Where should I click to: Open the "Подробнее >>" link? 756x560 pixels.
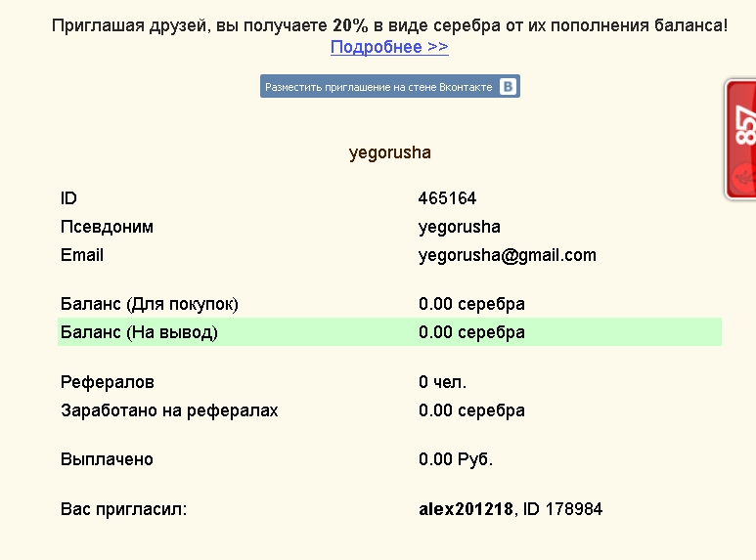389,47
